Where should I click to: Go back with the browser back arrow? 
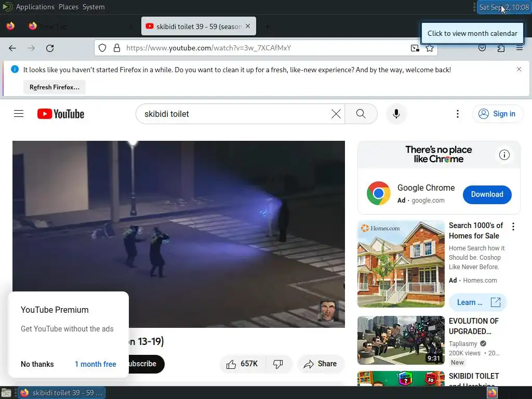[x=12, y=48]
